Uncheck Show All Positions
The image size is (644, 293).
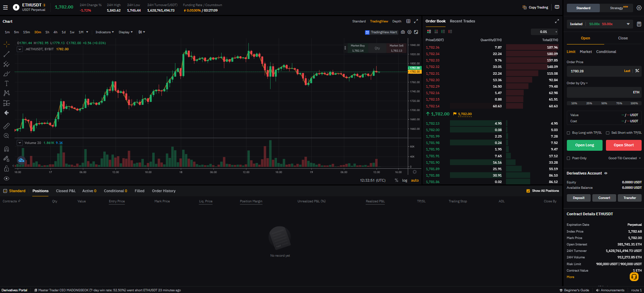click(x=528, y=191)
